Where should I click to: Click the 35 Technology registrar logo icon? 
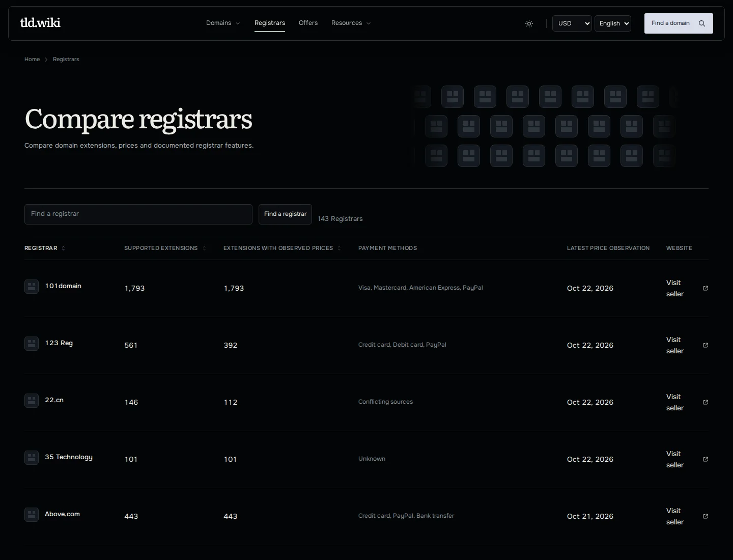point(32,458)
